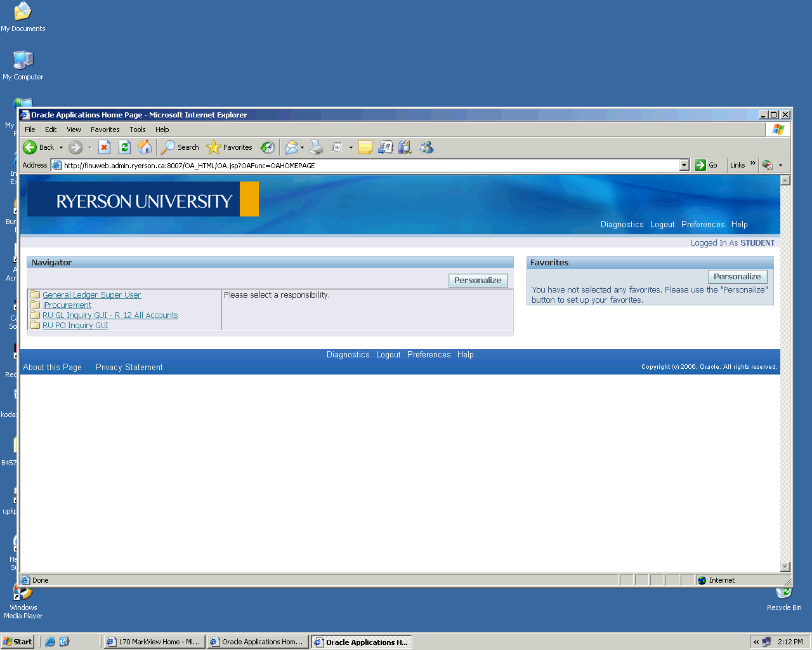Image resolution: width=812 pixels, height=650 pixels.
Task: Open the View menu
Action: coord(74,129)
